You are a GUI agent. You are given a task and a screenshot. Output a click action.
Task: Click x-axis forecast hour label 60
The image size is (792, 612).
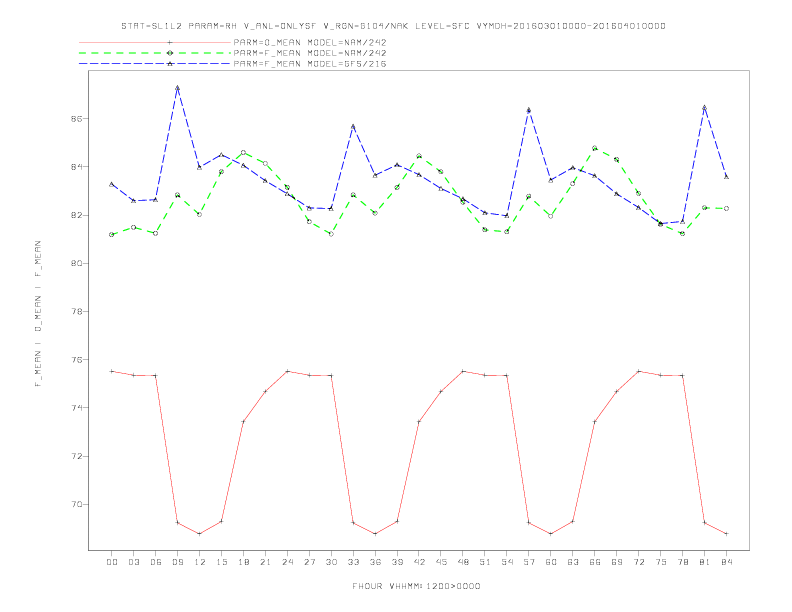(x=551, y=562)
